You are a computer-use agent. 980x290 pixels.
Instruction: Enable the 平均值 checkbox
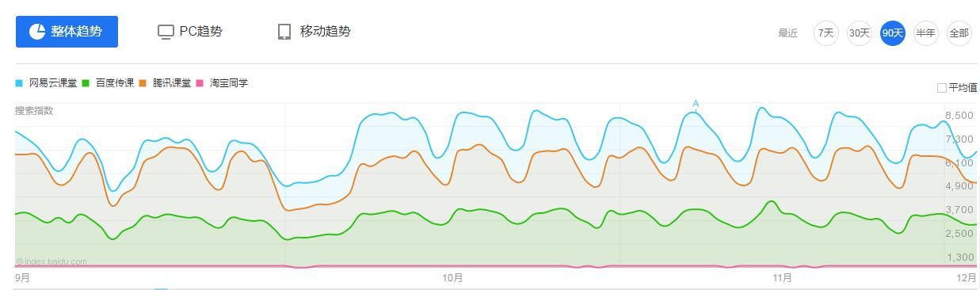[x=941, y=88]
